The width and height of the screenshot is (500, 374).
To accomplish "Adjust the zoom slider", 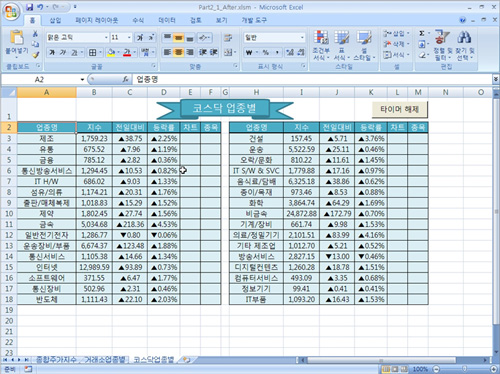I will [465, 369].
